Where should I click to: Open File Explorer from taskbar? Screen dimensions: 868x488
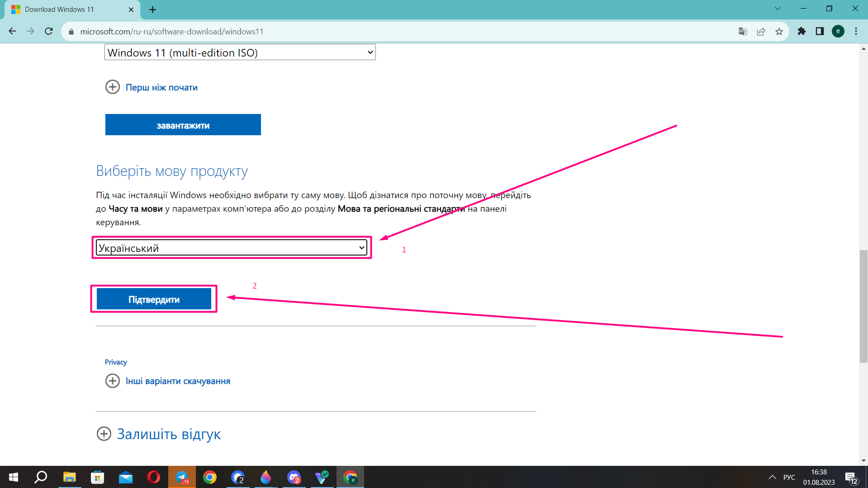[x=69, y=477]
